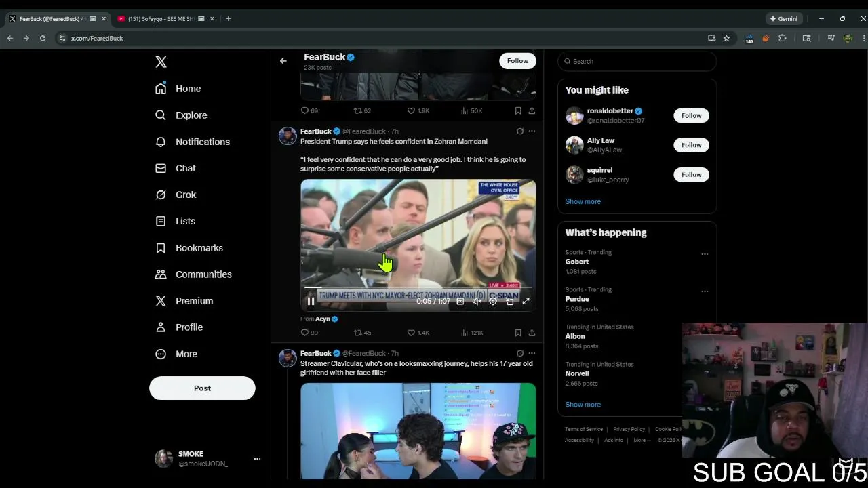Image resolution: width=868 pixels, height=488 pixels.
Task: Open options for Purdue trend
Action: [x=705, y=291]
